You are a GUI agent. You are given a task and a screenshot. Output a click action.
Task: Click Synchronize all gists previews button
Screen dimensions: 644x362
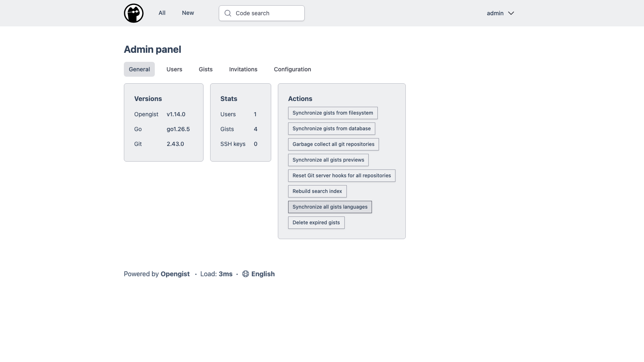[x=328, y=160]
